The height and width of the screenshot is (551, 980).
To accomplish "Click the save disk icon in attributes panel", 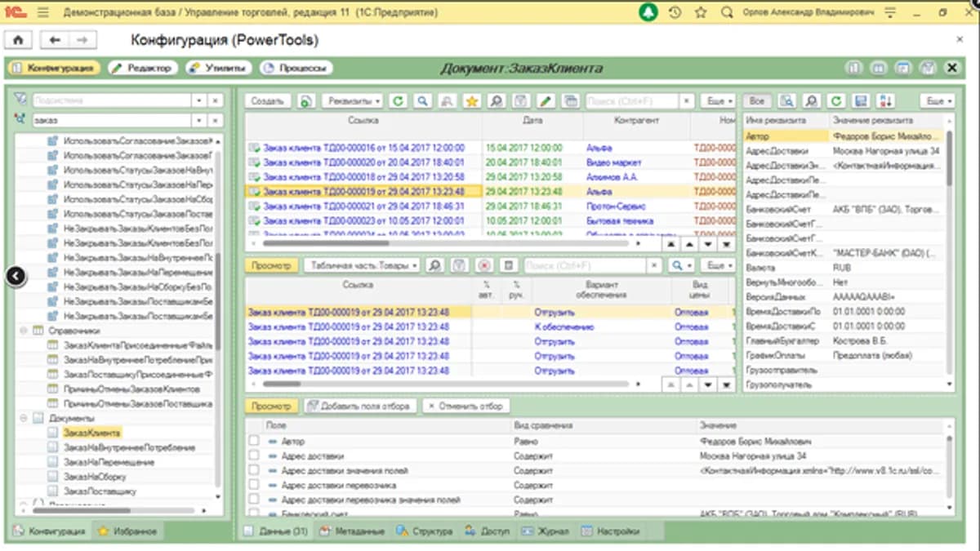I will [x=860, y=101].
